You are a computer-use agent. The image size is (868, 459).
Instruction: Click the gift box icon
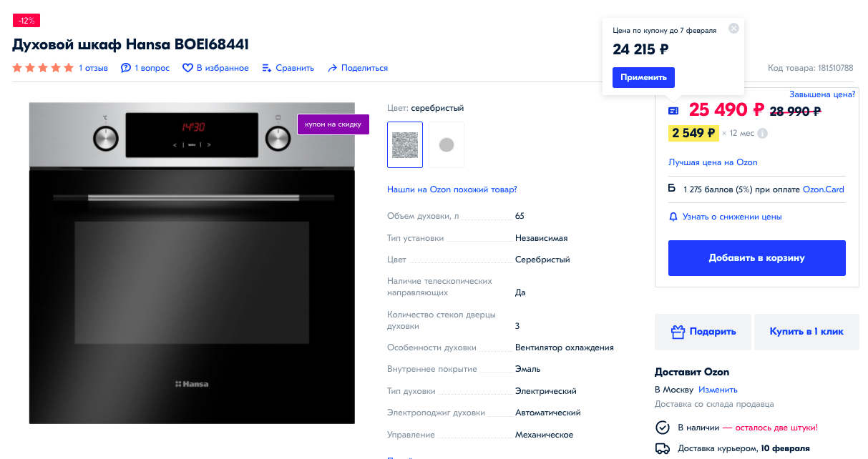[x=678, y=332]
